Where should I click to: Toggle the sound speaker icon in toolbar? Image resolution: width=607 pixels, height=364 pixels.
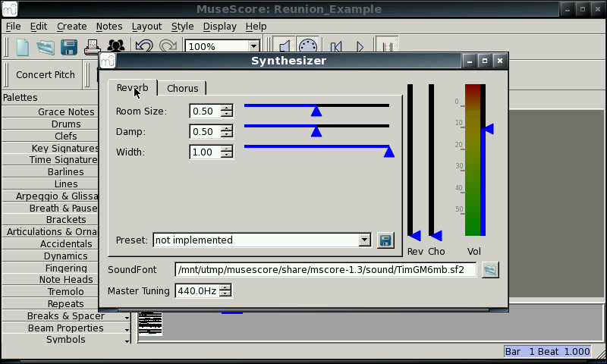click(x=285, y=45)
